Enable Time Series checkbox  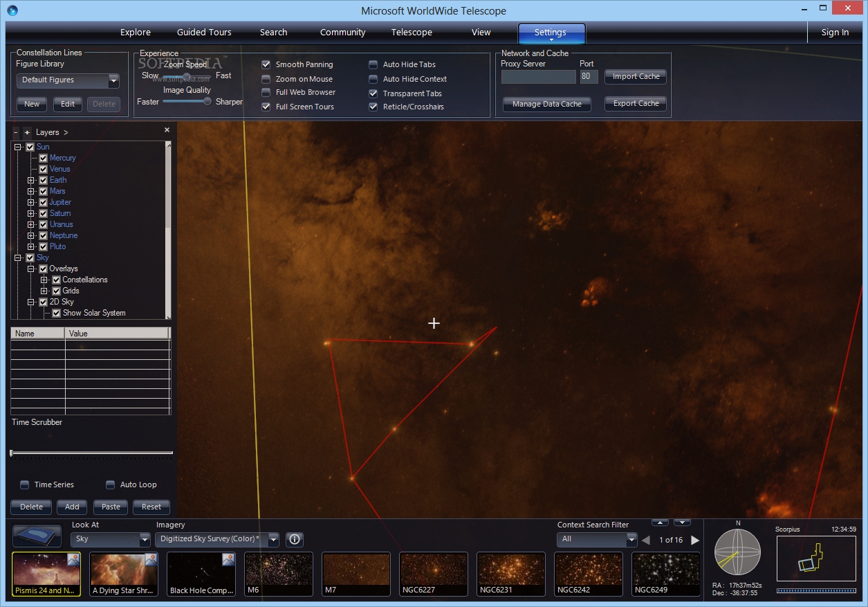pyautogui.click(x=25, y=484)
